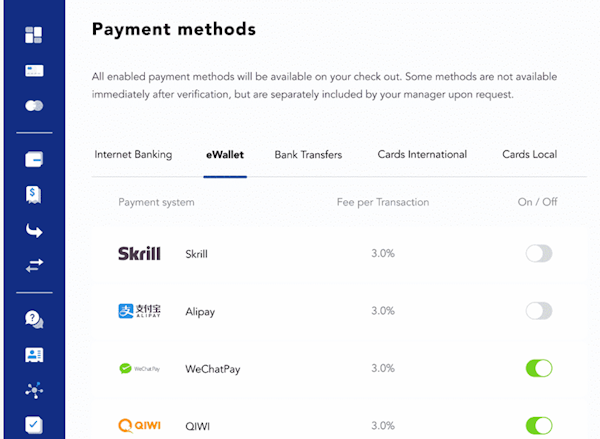Enable the Skrill payment toggle
Screen dimensions: 600x439
coord(539,254)
